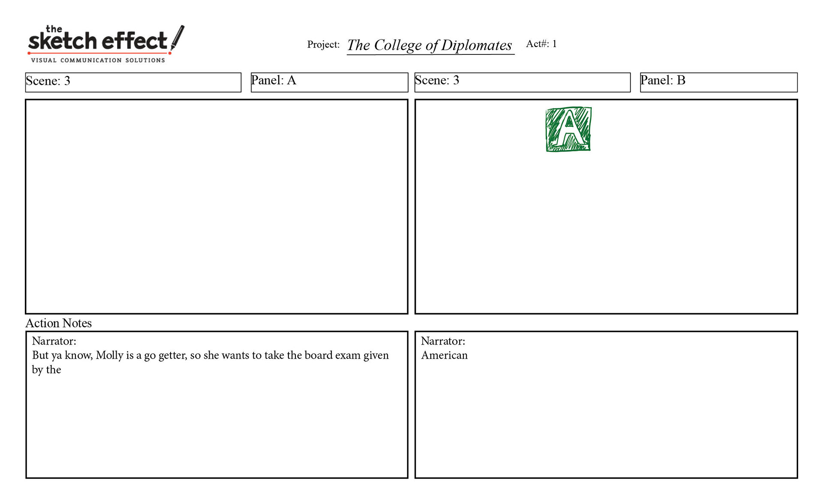Click the Act#: 1 label
The width and height of the screenshot is (823, 504).
coord(541,44)
